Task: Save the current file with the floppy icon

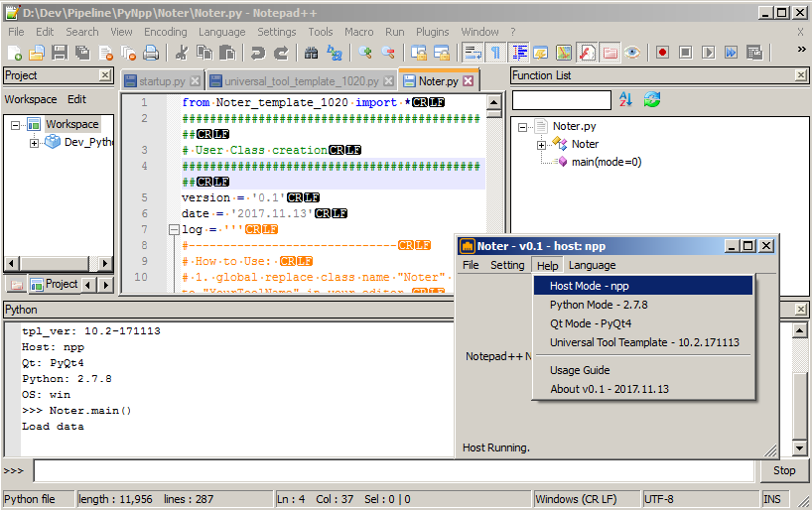Action: (60, 53)
